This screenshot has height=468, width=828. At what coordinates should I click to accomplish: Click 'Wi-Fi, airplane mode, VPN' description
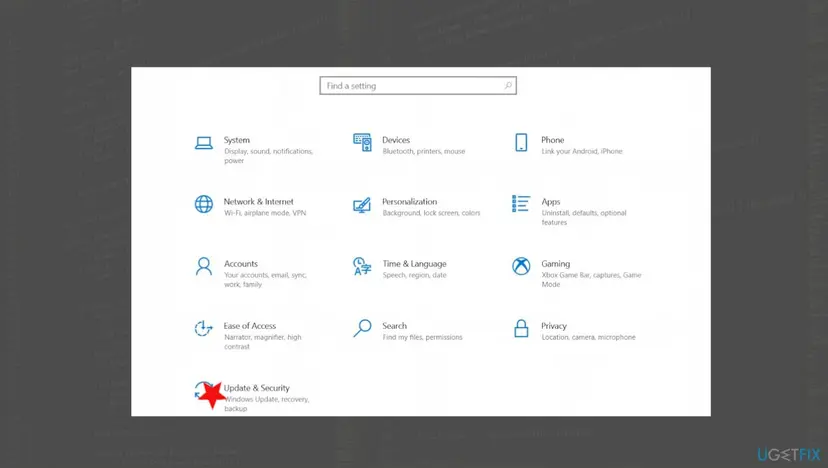(x=265, y=213)
